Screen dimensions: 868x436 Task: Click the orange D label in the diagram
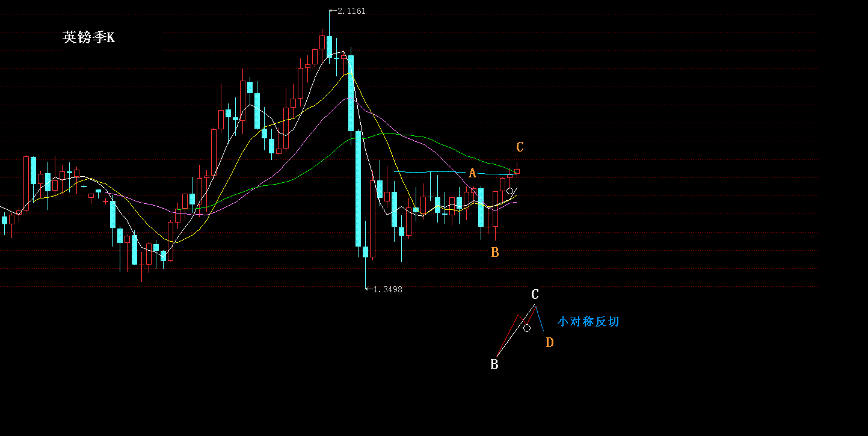tap(550, 343)
